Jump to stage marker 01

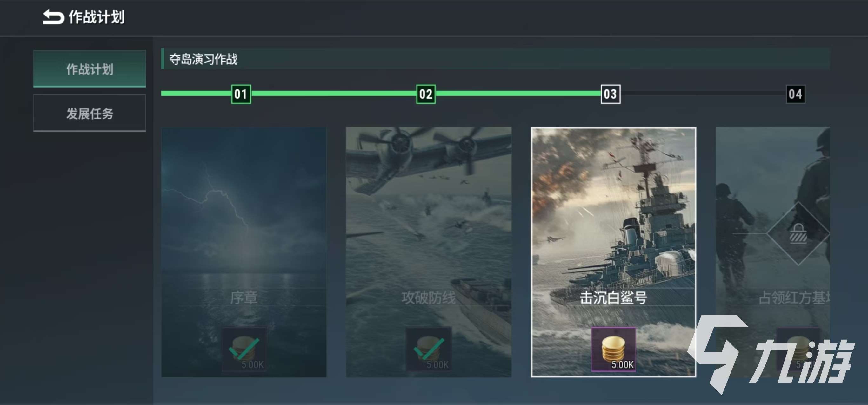pyautogui.click(x=241, y=94)
